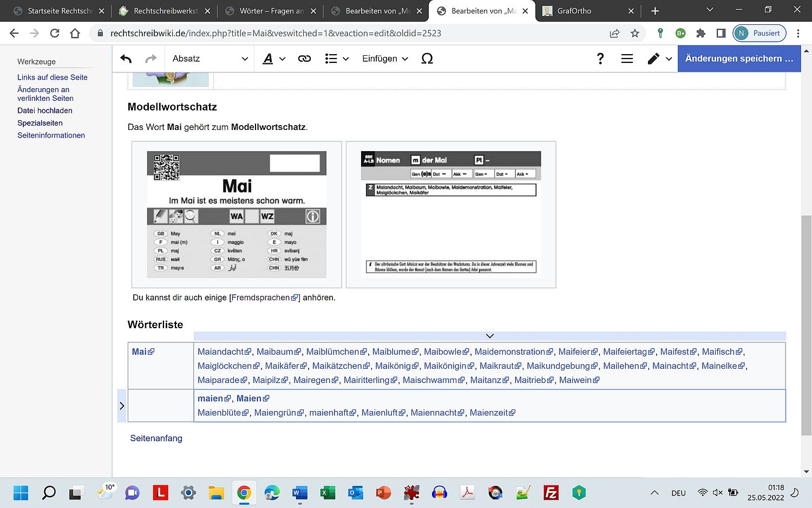Reload the page in the browser
This screenshot has width=812, height=508.
55,34
